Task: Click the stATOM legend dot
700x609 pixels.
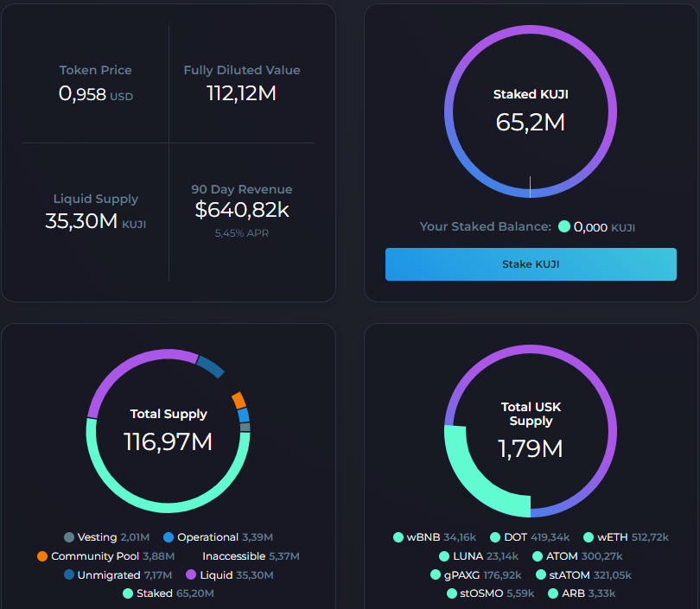Action: 541,574
